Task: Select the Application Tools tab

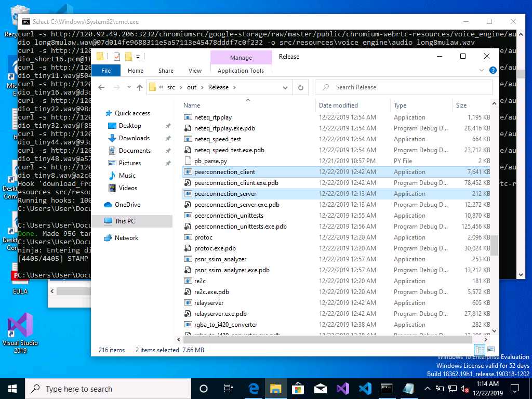Action: click(x=241, y=71)
